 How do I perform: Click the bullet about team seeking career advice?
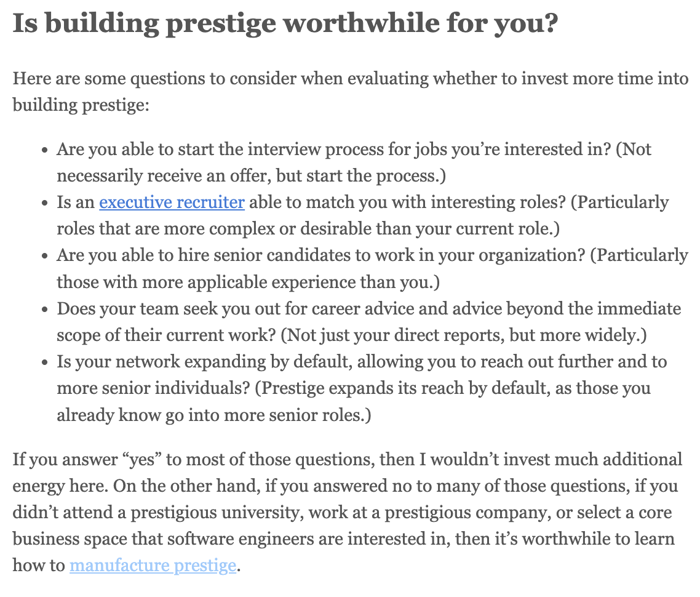click(x=368, y=322)
